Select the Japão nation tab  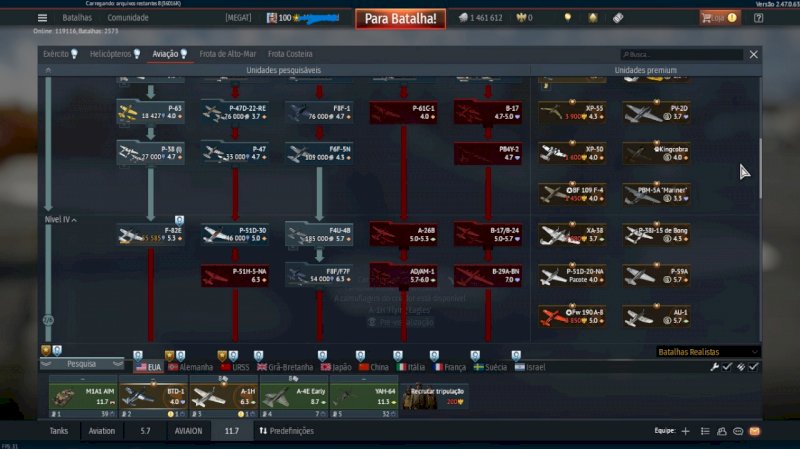pos(336,367)
